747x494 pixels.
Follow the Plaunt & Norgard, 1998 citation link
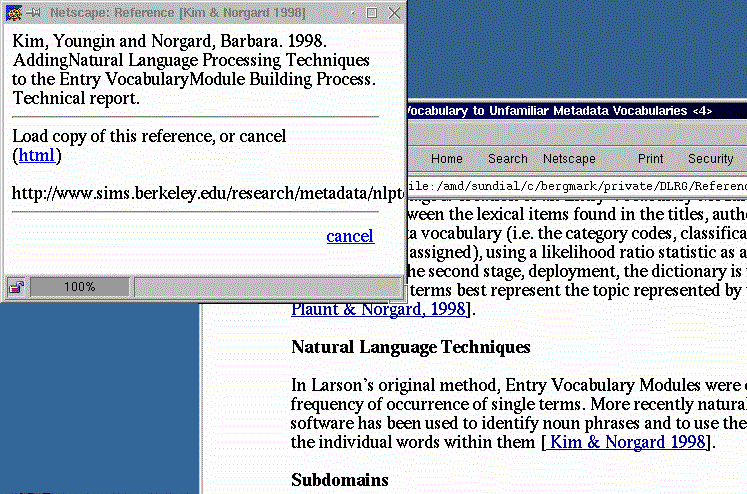point(377,309)
